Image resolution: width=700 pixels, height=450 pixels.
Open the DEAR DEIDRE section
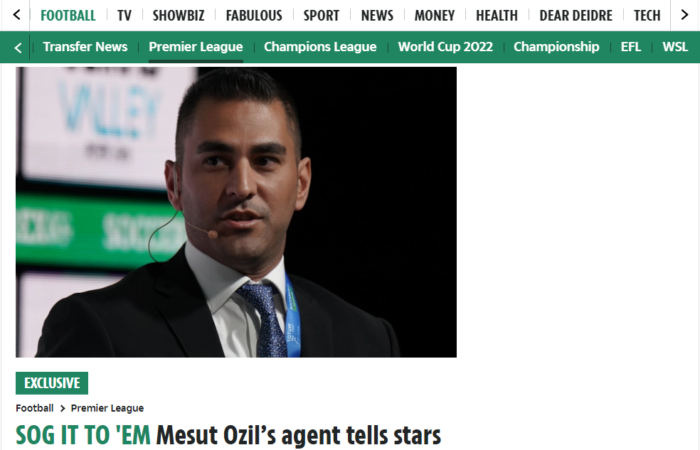pyautogui.click(x=576, y=16)
